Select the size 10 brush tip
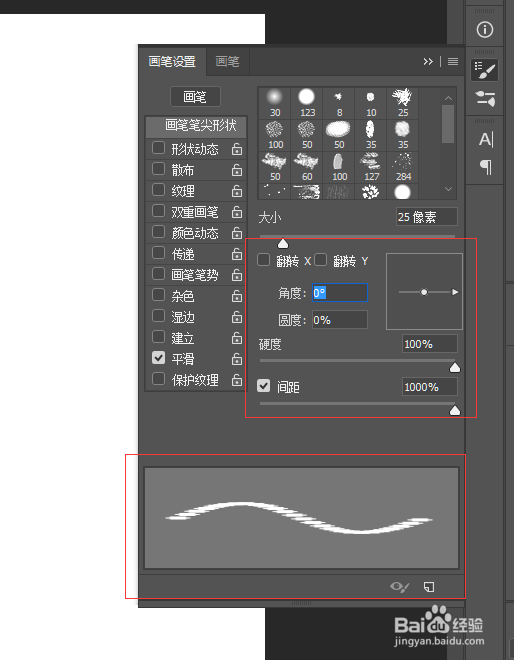The image size is (514, 660). pos(371,103)
